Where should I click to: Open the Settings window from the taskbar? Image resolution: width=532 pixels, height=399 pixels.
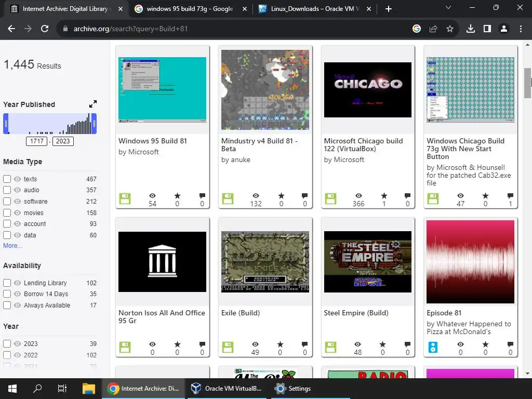pyautogui.click(x=294, y=389)
